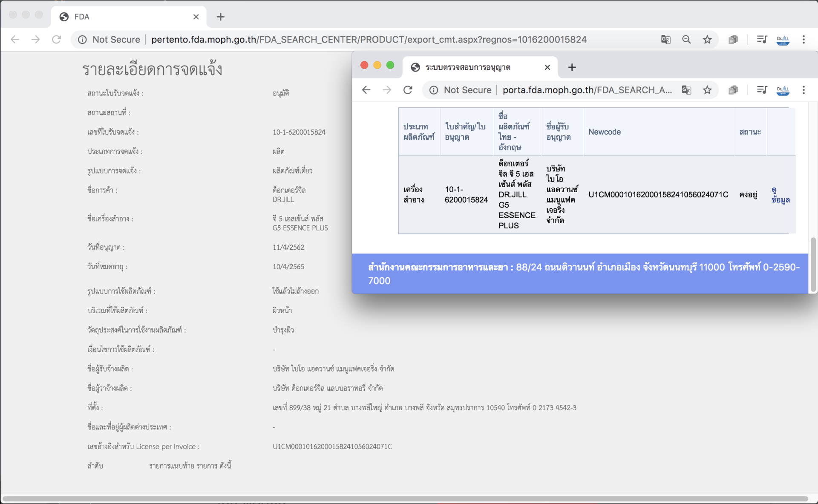Image resolution: width=818 pixels, height=504 pixels.
Task: Go forward in the front porta.fda window
Action: (387, 90)
